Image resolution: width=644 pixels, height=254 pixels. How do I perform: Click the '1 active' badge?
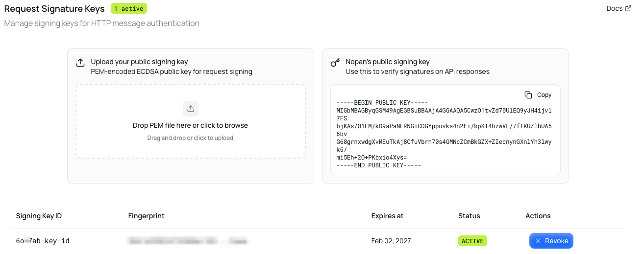(129, 8)
